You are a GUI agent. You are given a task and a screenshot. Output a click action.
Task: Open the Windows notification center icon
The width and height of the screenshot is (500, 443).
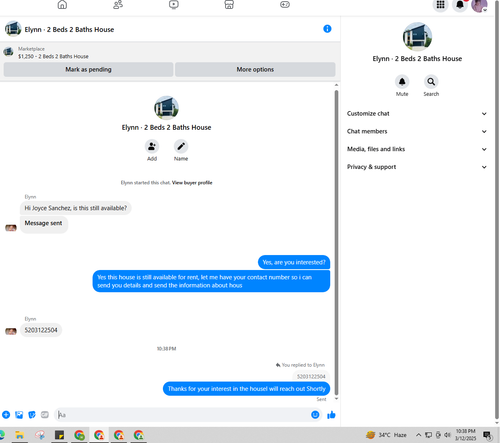pos(487,435)
